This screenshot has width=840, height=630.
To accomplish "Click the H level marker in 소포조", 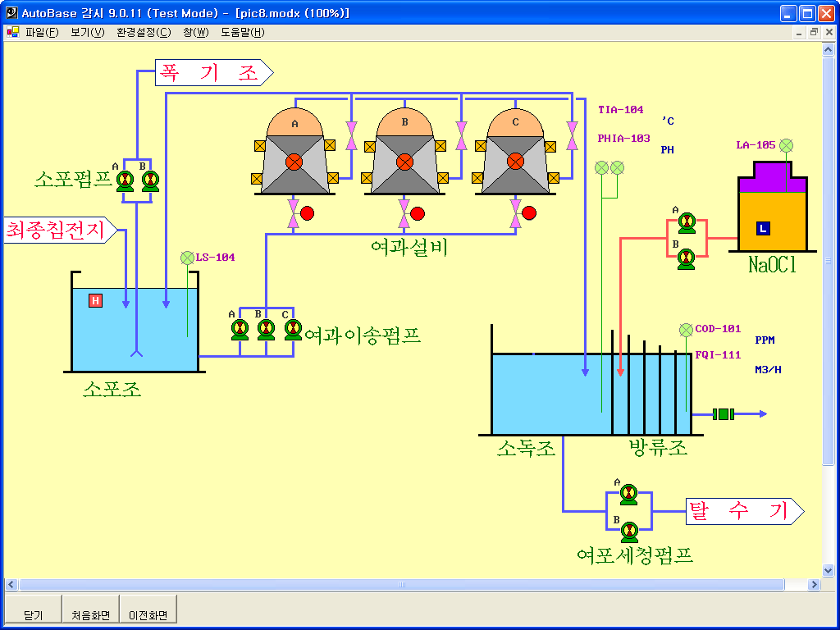I will [95, 301].
